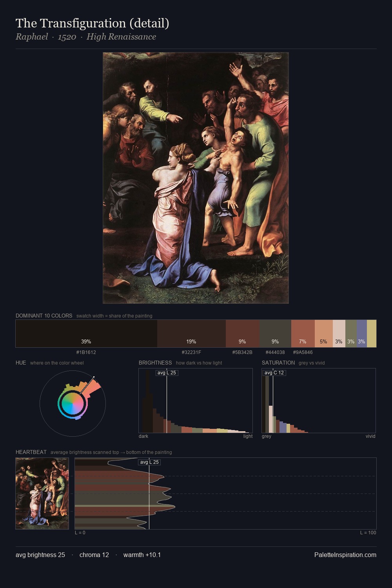Open the PaletteInspiration.com link
The image size is (392, 588).
[345, 555]
